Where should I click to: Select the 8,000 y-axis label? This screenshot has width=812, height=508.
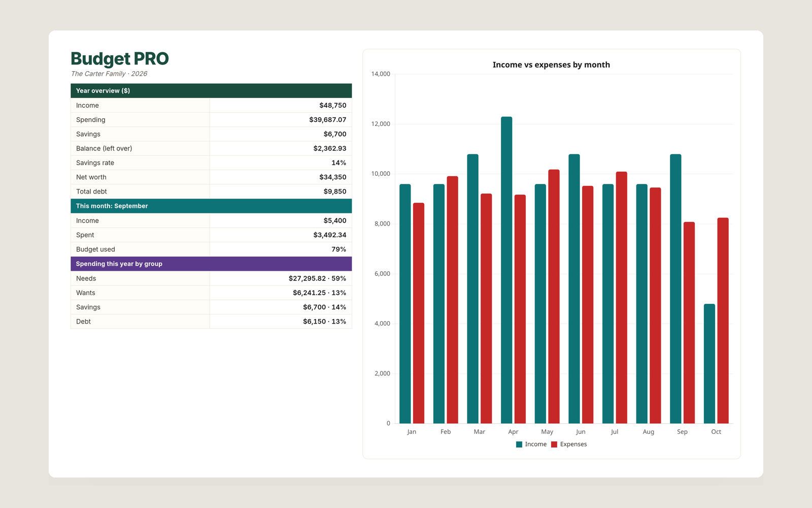(382, 224)
